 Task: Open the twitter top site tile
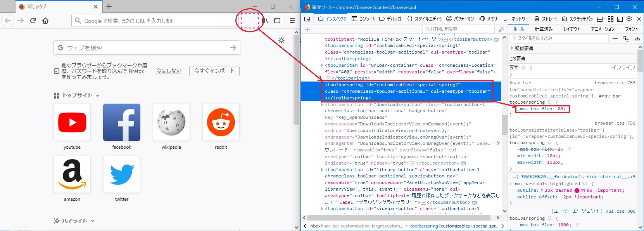click(122, 174)
